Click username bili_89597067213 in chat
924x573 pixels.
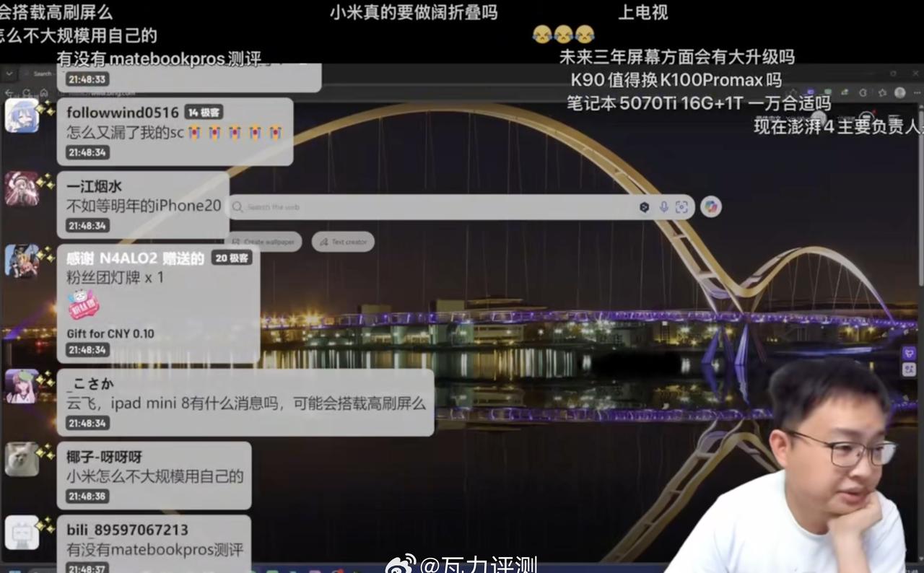tap(128, 530)
